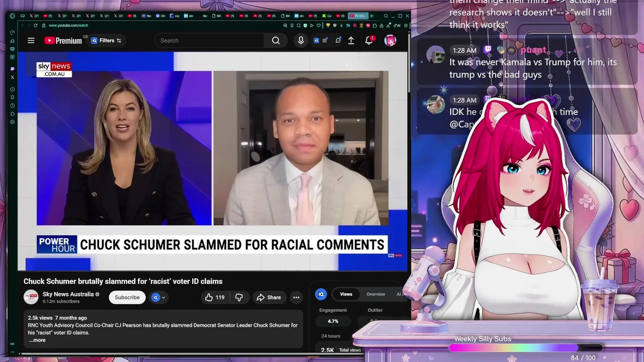Open X from browser sidebar
644x362 pixels.
[13, 77]
